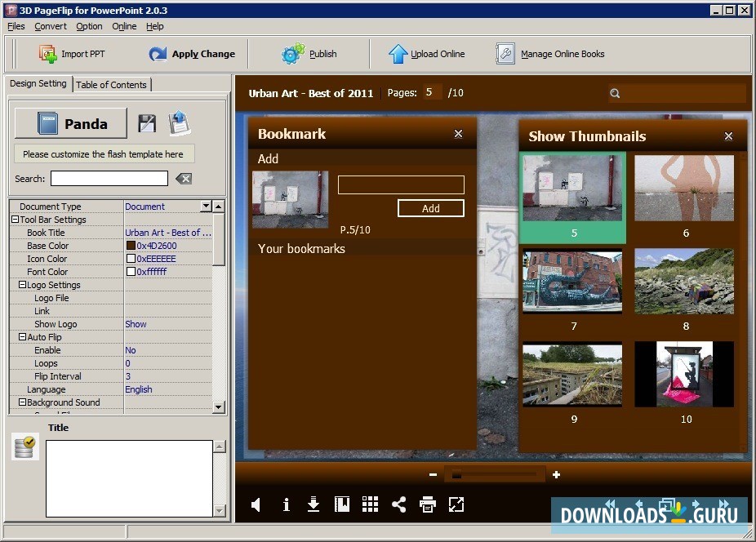The height and width of the screenshot is (542, 756).
Task: Open the Convert menu
Action: coord(51,26)
